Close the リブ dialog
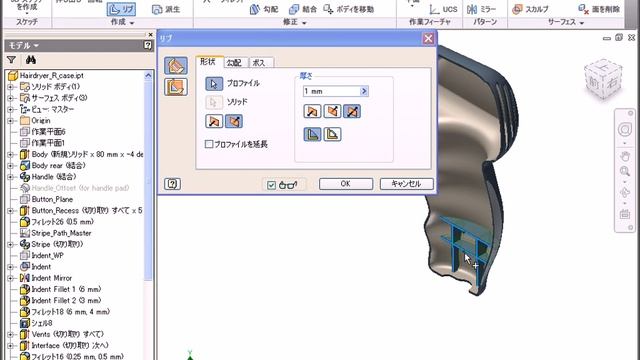640x360 pixels. point(428,38)
